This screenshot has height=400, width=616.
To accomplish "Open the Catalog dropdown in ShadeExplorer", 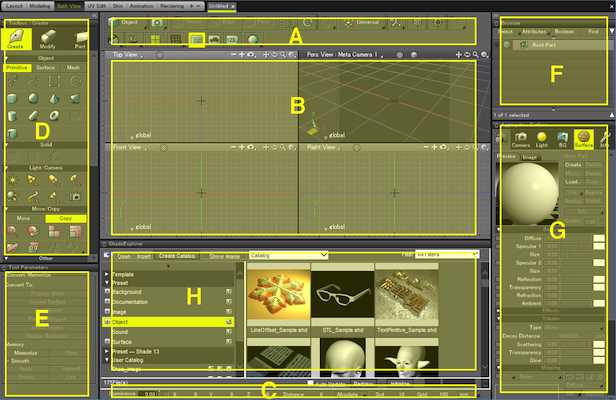I will pos(288,256).
